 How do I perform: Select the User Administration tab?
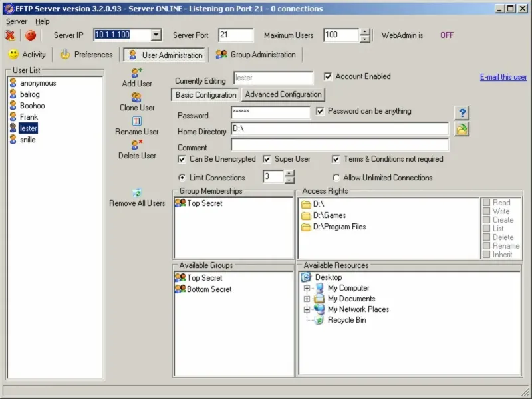tap(165, 55)
